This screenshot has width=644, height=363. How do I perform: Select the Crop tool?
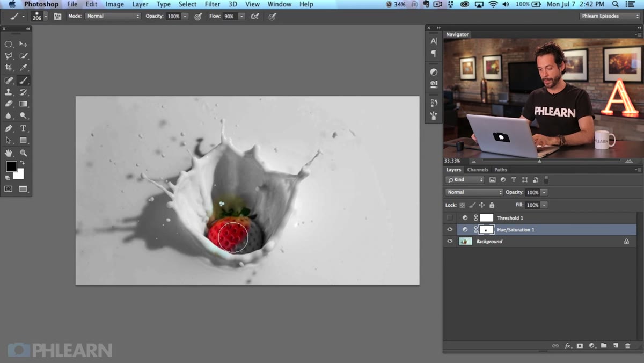9,68
